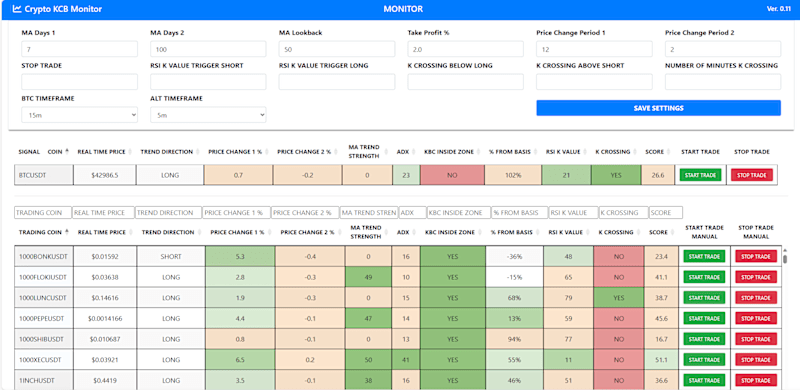The width and height of the screenshot is (800, 390).
Task: Click the MONITOR header title
Action: click(x=403, y=9)
